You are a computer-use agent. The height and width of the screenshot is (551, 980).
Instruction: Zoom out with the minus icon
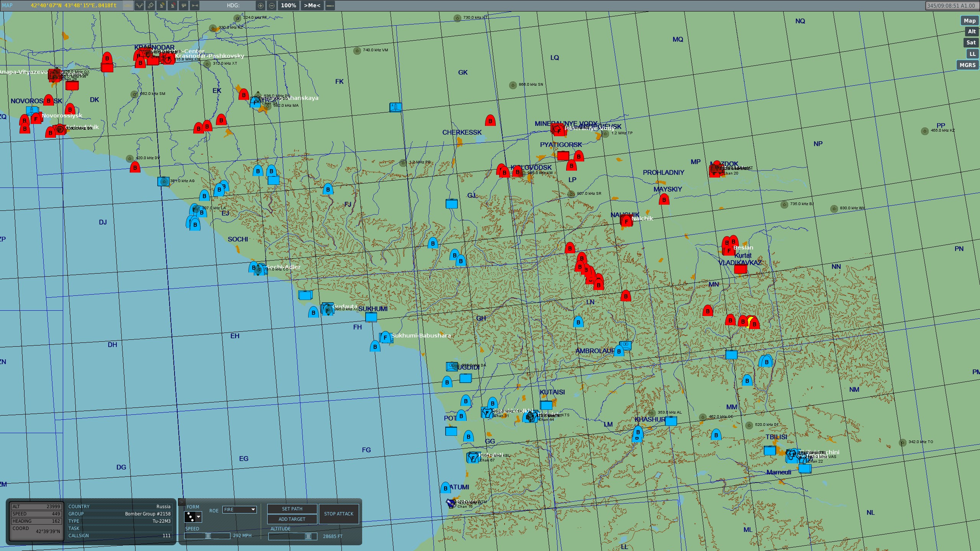[272, 5]
